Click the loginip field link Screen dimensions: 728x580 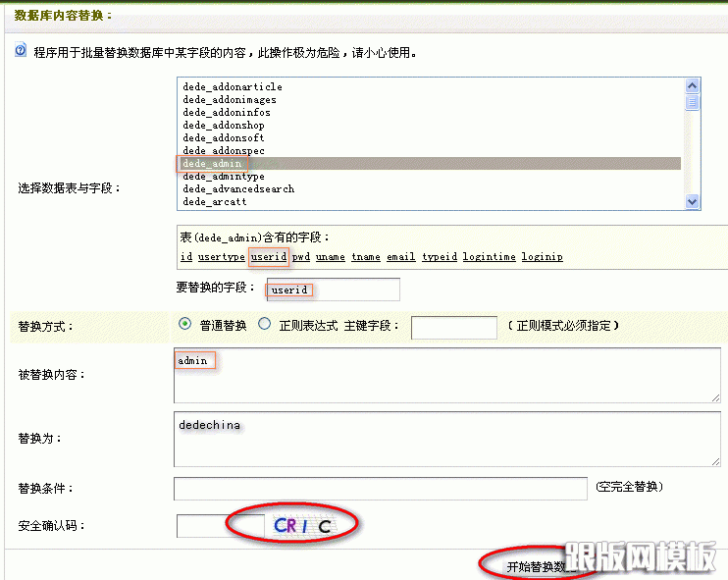pos(542,257)
